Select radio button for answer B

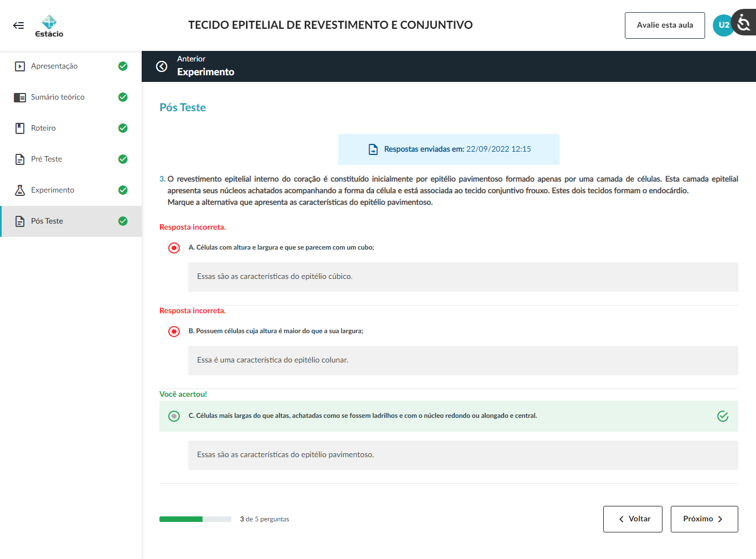174,332
